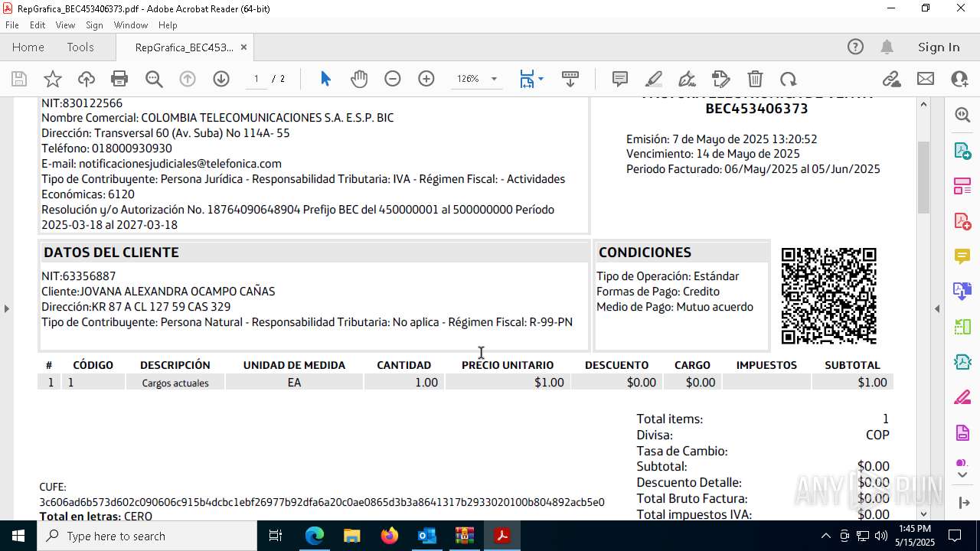The height and width of the screenshot is (551, 980).
Task: Click the Save file icon
Action: pos(19,79)
